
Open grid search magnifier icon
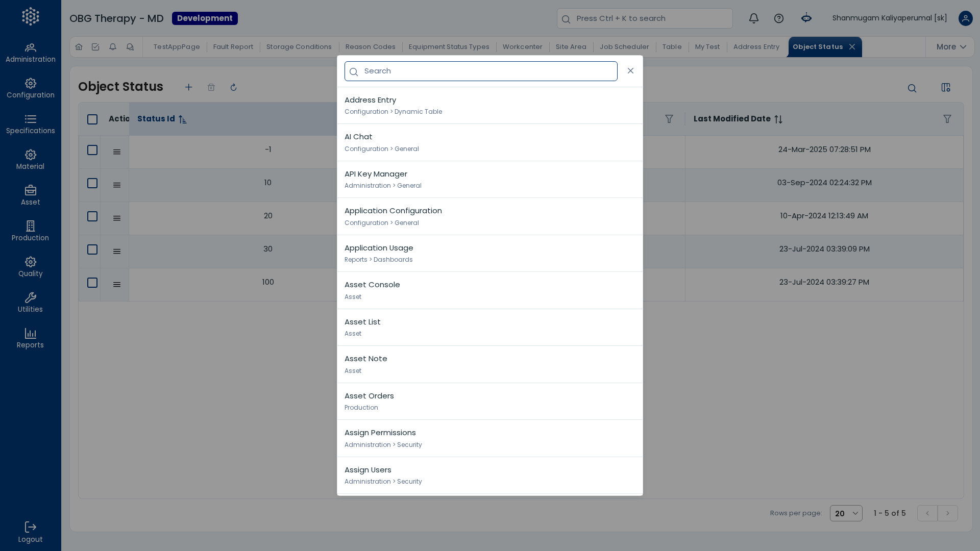click(912, 88)
